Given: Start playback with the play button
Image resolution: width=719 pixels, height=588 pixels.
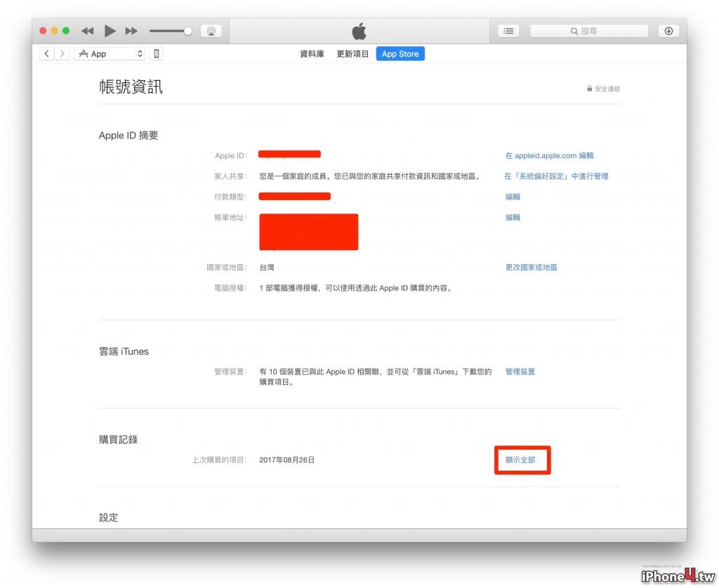Looking at the screenshot, I should [x=110, y=31].
